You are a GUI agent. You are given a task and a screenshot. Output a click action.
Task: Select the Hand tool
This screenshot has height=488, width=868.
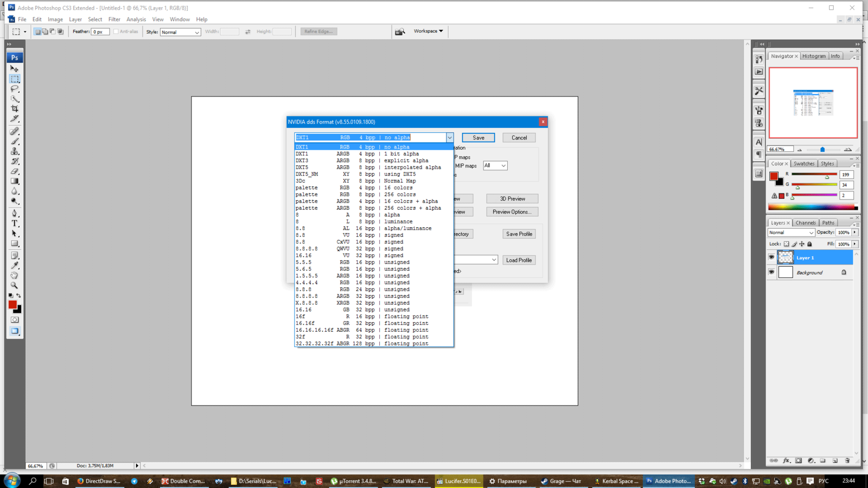[15, 275]
